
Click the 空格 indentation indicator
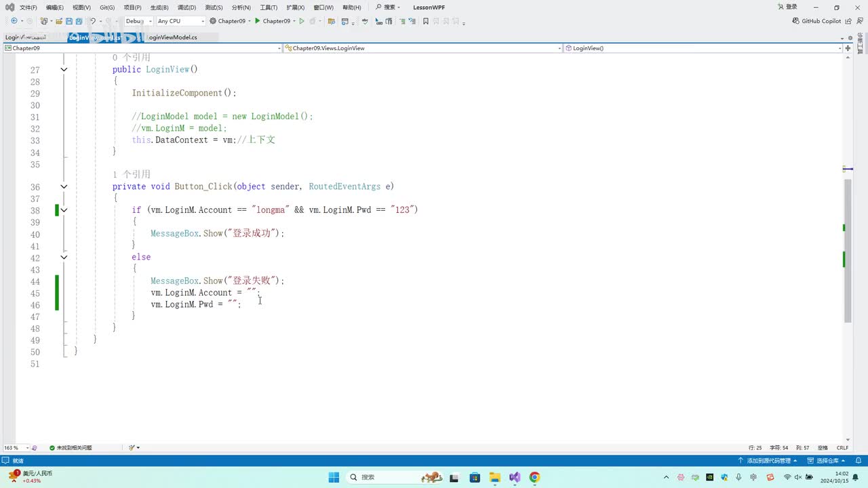tap(823, 447)
